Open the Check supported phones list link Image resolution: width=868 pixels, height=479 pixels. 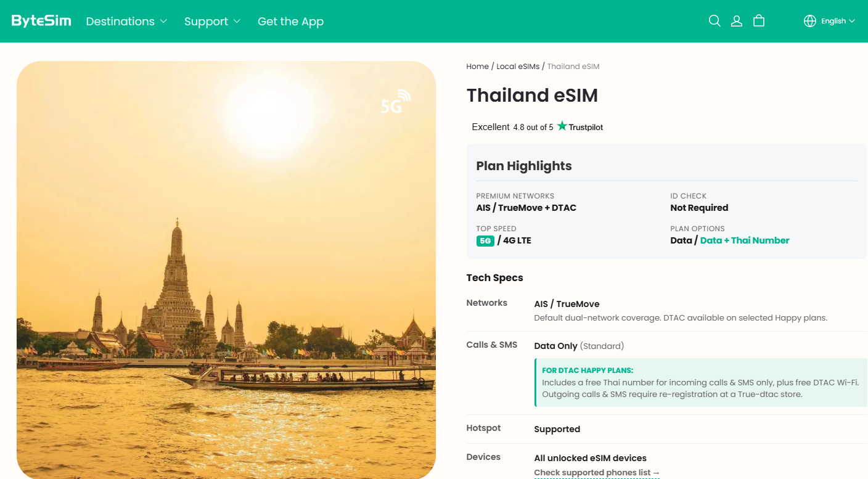point(597,473)
